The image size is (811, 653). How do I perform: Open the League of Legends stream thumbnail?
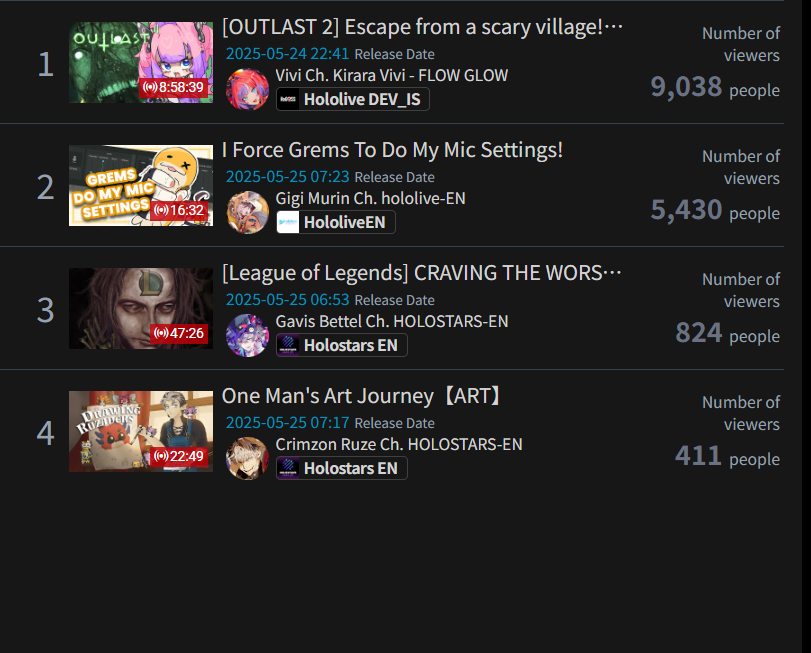(x=141, y=308)
